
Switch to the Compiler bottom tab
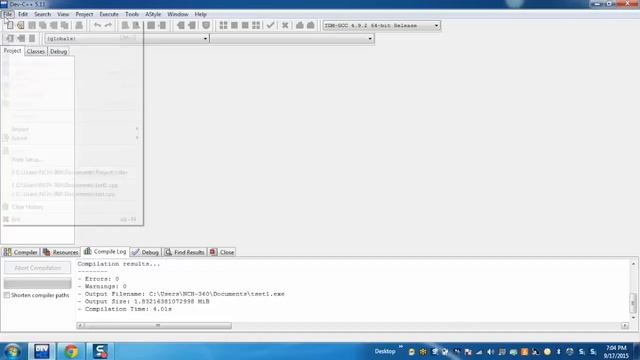pyautogui.click(x=20, y=252)
